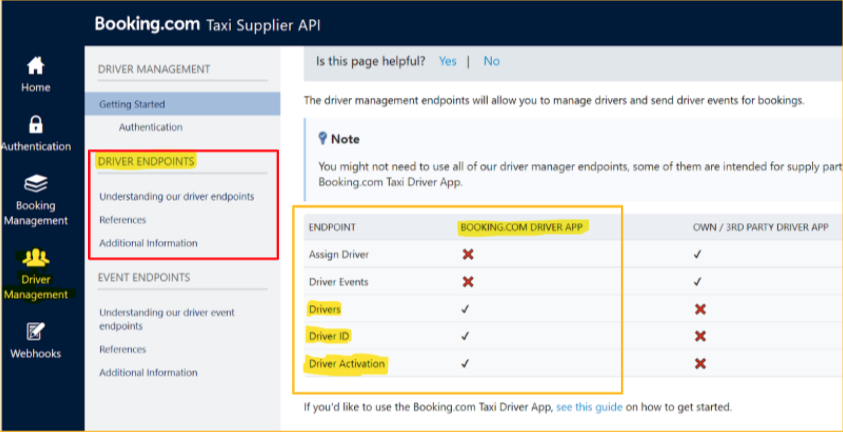Click the Booking.com logo

tap(147, 24)
